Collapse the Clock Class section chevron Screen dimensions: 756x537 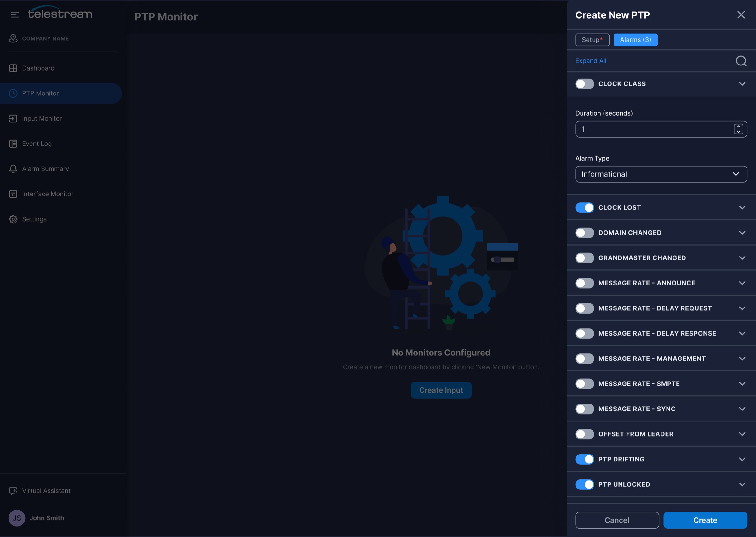(742, 84)
